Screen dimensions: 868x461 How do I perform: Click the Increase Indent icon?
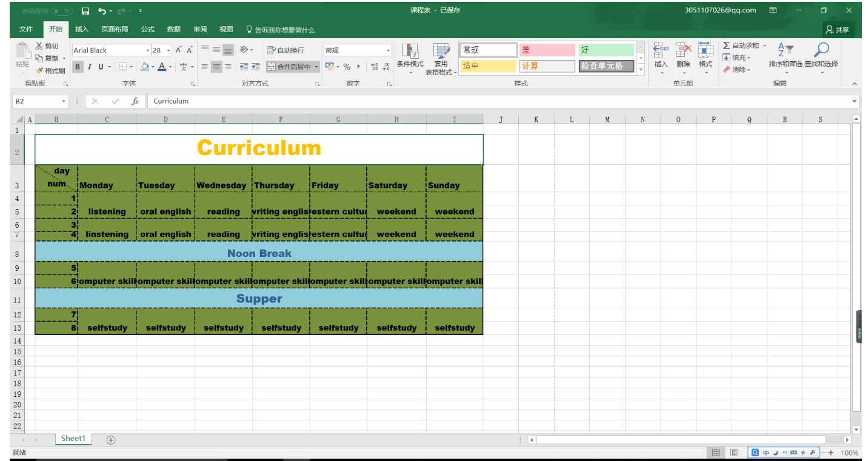point(255,67)
